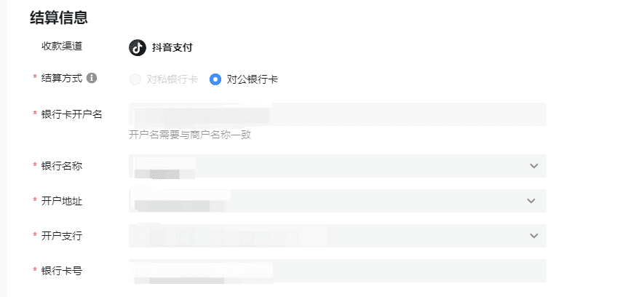Click the 抖音支付 channel text
Viewport: 644px width, 297px height.
coord(172,47)
